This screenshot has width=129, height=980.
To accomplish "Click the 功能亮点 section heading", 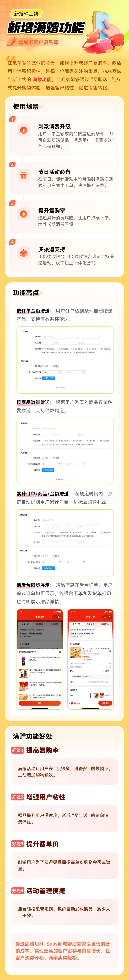I will coord(26,293).
